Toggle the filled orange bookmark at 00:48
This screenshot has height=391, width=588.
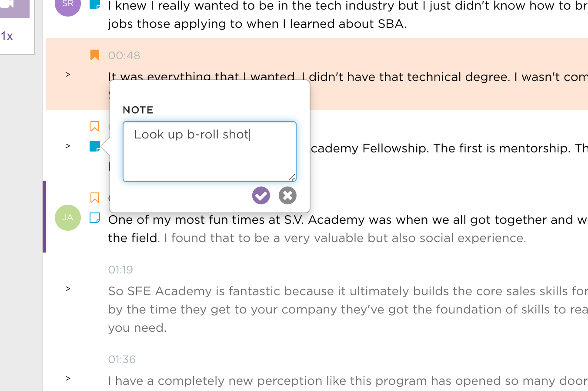click(x=95, y=55)
